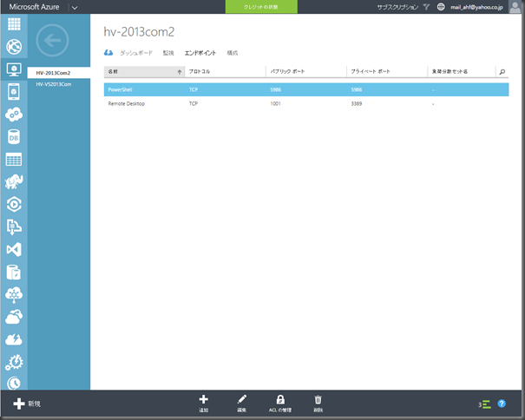Switch to the ダッシュボード tab
The width and height of the screenshot is (525, 420).
[136, 53]
